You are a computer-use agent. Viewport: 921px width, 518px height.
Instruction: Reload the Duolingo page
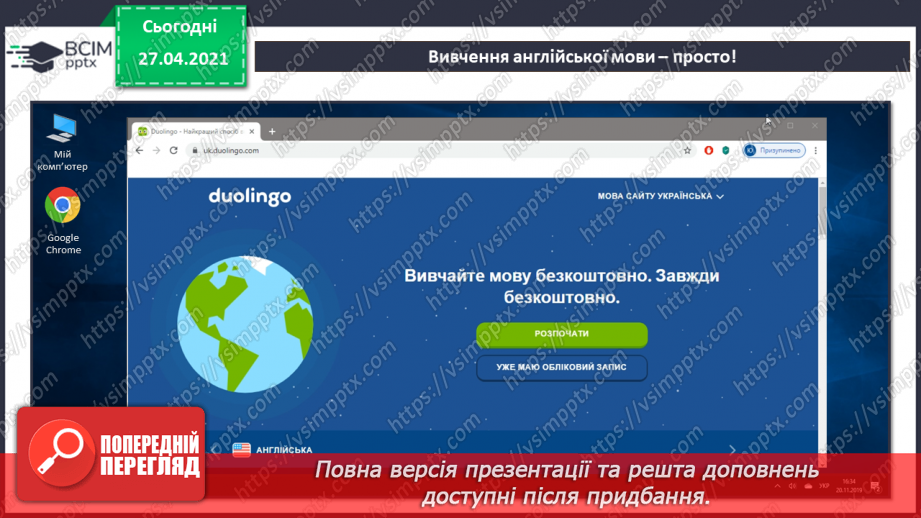173,150
